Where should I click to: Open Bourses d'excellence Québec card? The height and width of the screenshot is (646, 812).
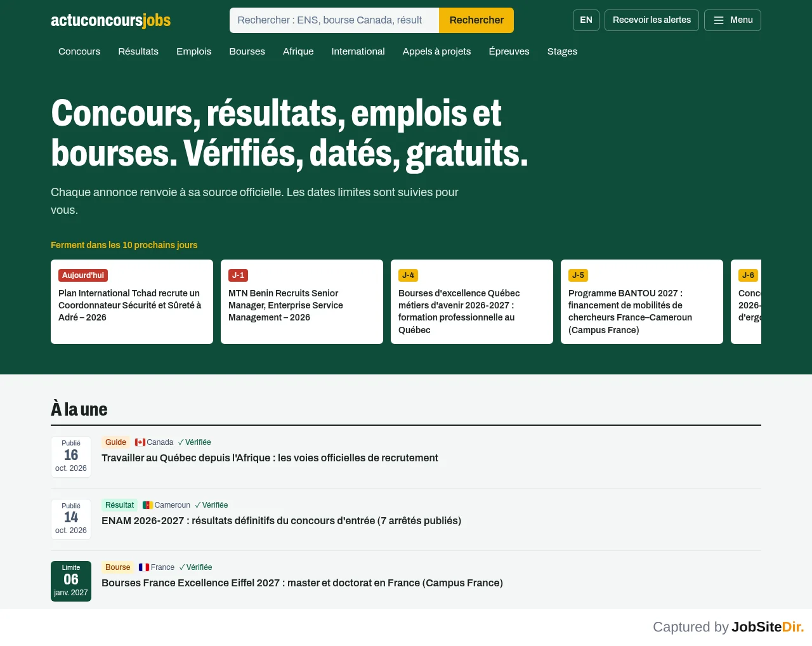[472, 302]
